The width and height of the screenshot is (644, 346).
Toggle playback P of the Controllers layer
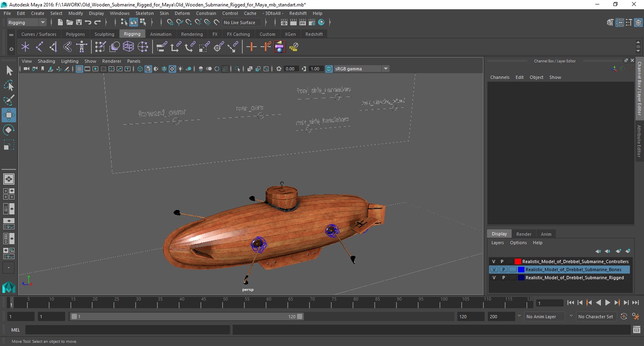tap(502, 262)
